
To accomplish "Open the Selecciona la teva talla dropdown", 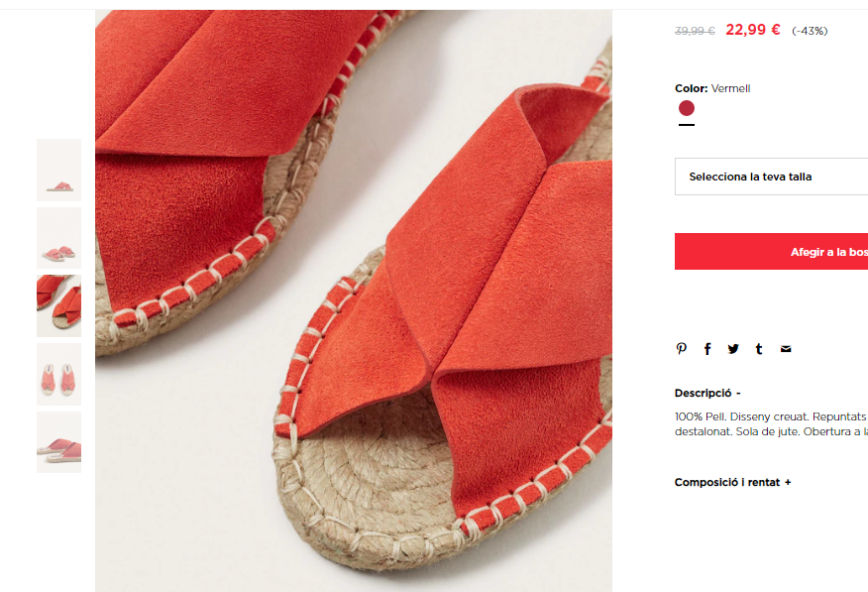I will [771, 177].
